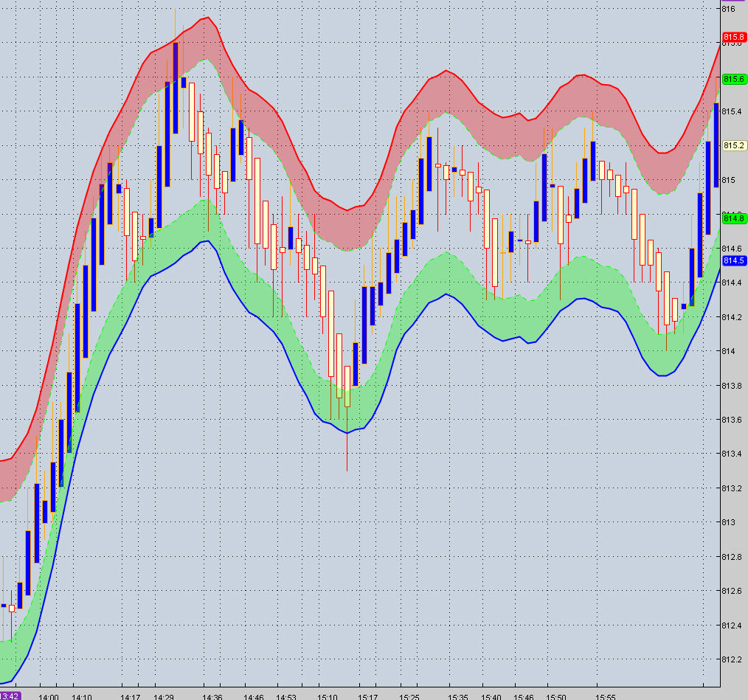This screenshot has width=748, height=700.
Task: Select the 15:17 time axis label
Action: point(368,697)
